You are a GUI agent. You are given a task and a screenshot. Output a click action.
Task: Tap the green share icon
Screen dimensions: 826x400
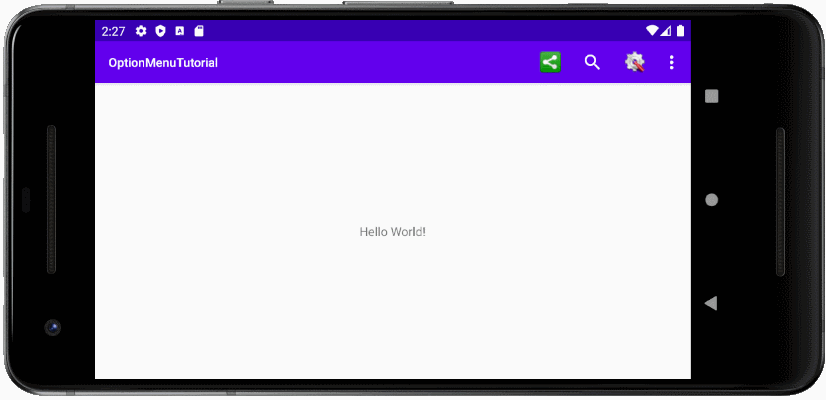coord(550,63)
